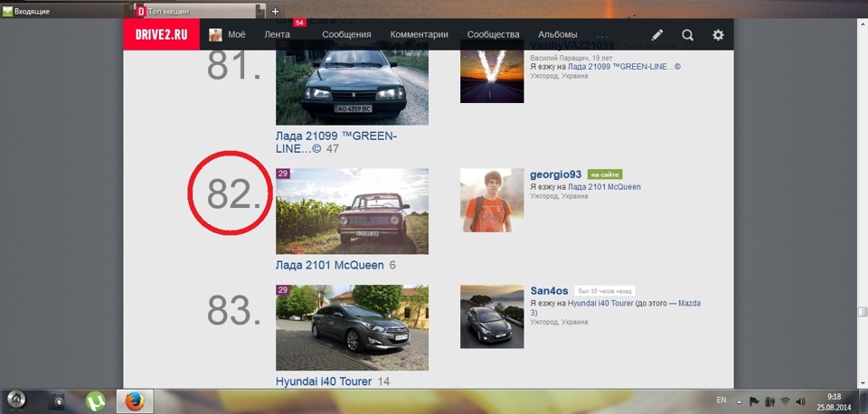
Task: Click the count 6 beside Lada 2101
Action: (392, 265)
